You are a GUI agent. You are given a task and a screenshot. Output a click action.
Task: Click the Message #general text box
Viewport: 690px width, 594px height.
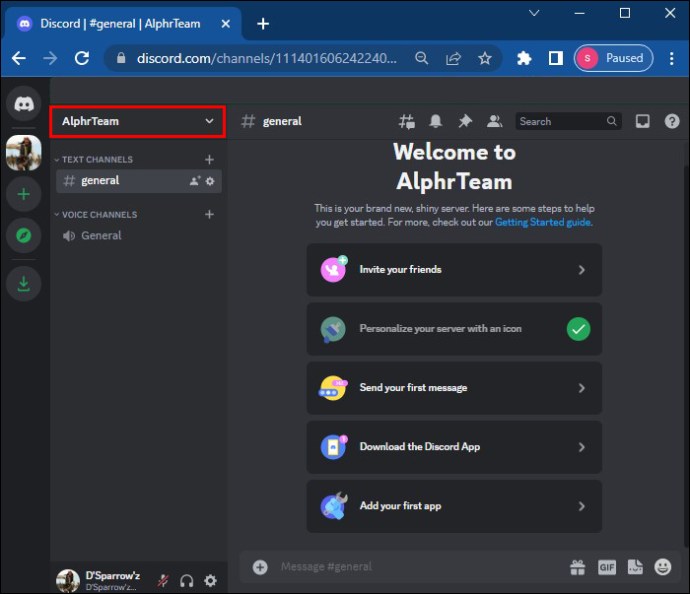[x=418, y=567]
